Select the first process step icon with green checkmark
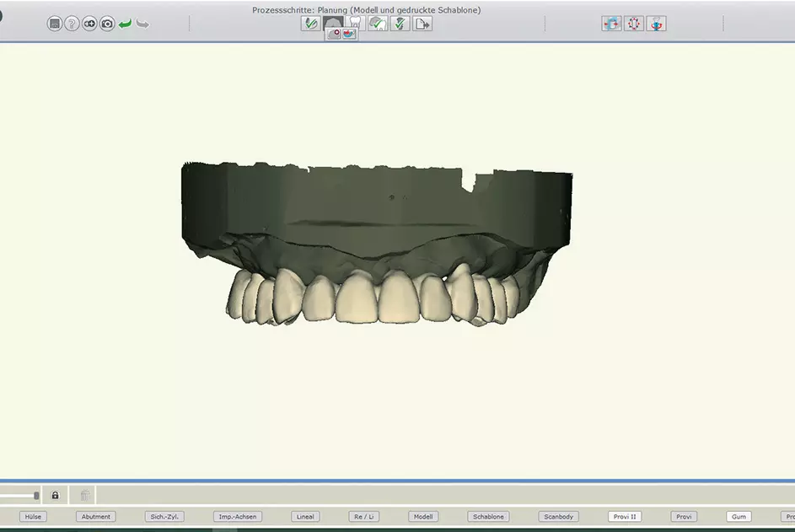 [x=310, y=24]
